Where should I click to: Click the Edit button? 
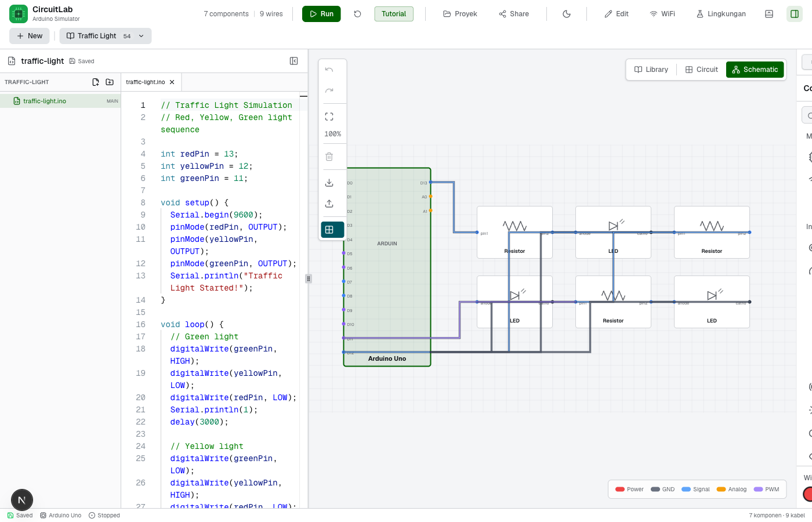(617, 14)
